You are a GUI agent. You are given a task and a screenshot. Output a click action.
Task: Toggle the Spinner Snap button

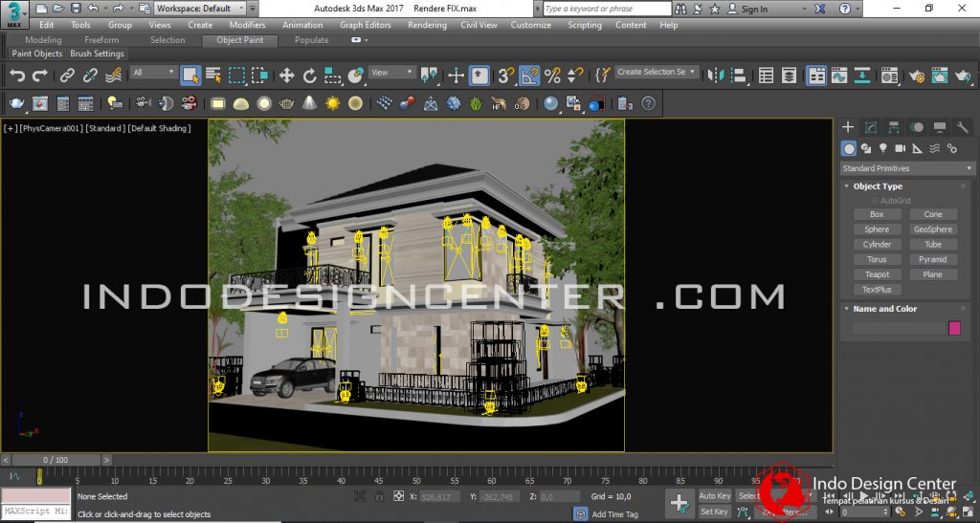[575, 76]
